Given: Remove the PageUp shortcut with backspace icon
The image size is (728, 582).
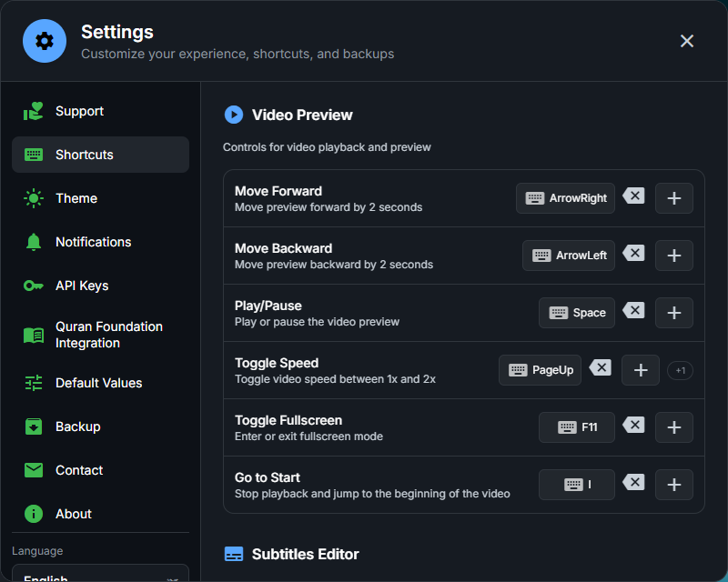Looking at the screenshot, I should click(x=601, y=368).
